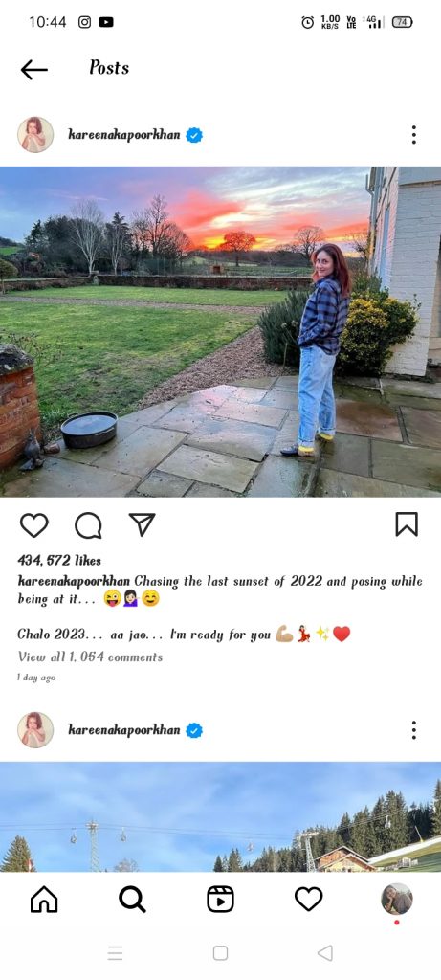
Task: Open comments via speech bubble icon
Action: point(88,525)
